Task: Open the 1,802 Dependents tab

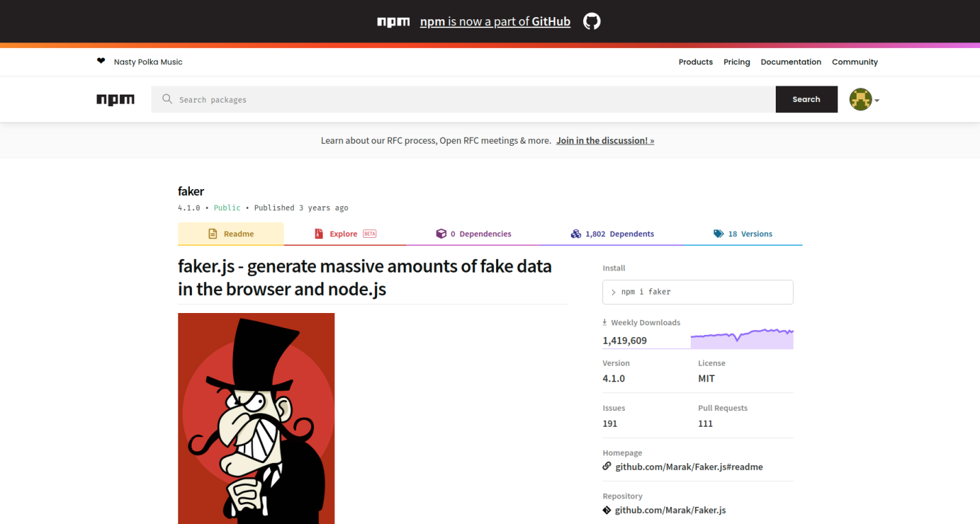Action: (x=612, y=234)
